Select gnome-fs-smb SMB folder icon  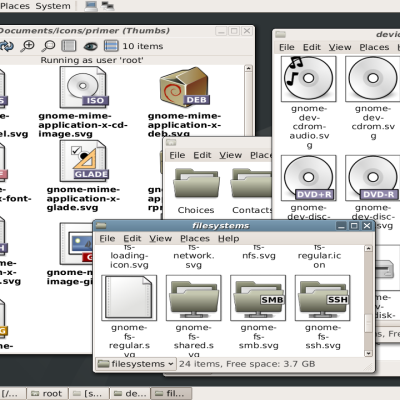coord(258,298)
